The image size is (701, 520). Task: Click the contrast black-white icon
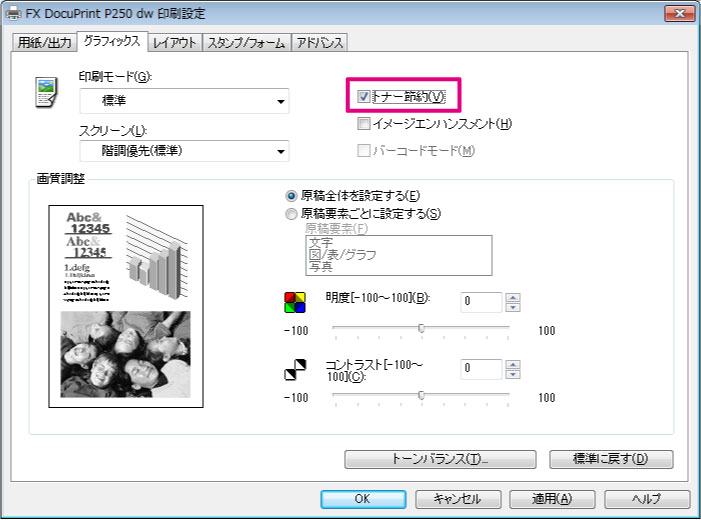(x=292, y=372)
